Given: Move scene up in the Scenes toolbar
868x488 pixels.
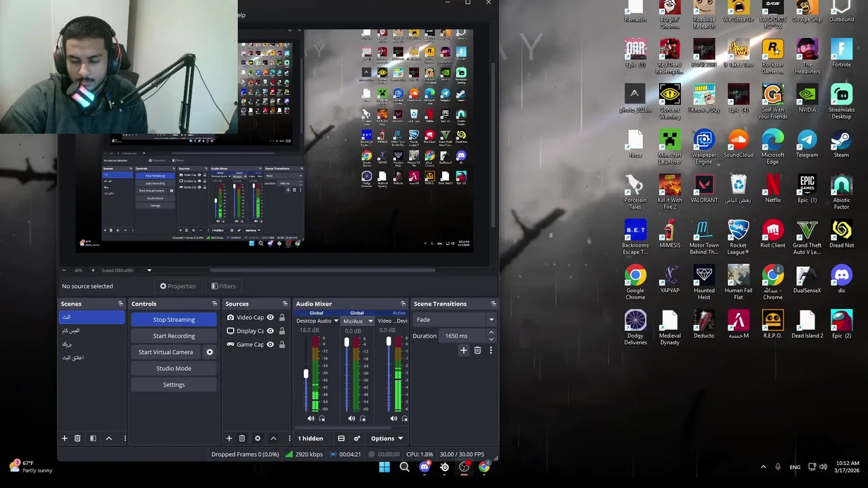Looking at the screenshot, I should point(108,439).
